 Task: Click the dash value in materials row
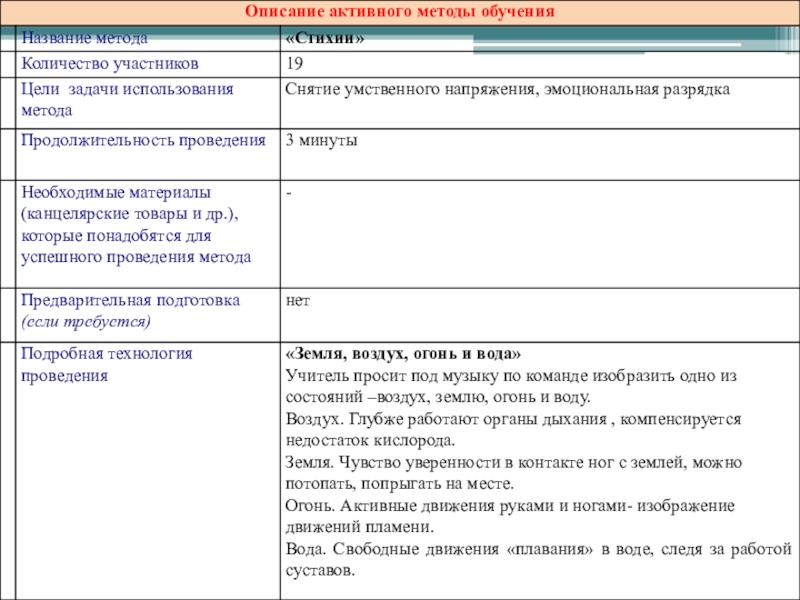click(289, 193)
